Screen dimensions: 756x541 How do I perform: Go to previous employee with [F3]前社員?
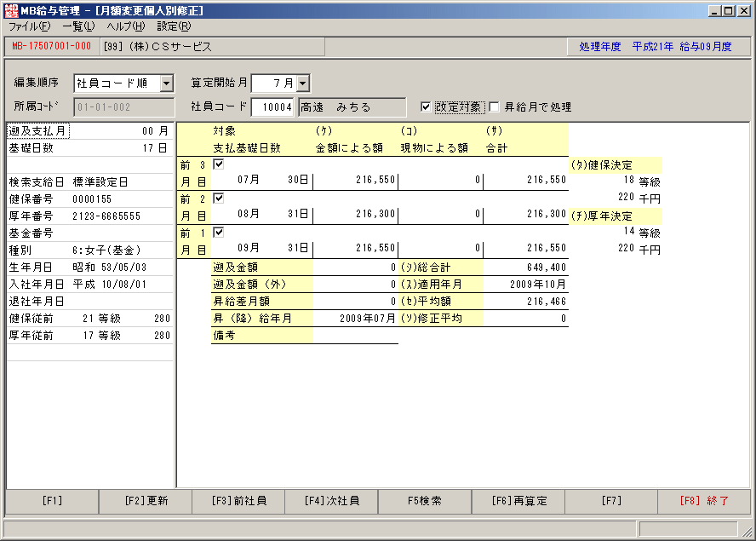point(238,501)
